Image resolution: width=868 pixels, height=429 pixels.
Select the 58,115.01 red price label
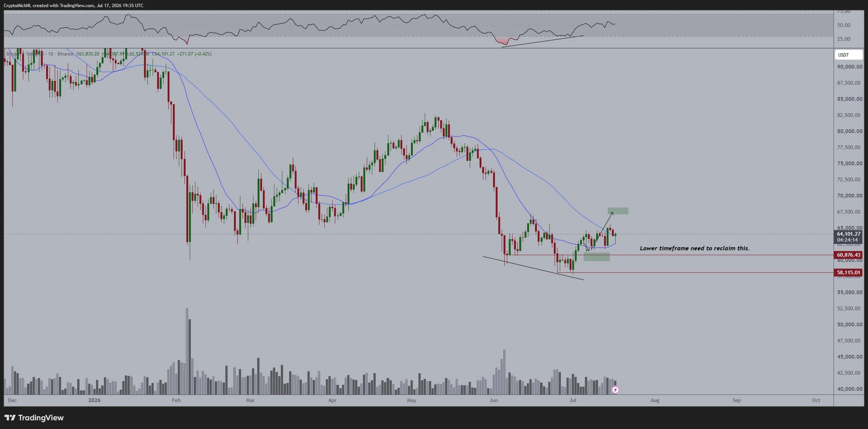[849, 272]
